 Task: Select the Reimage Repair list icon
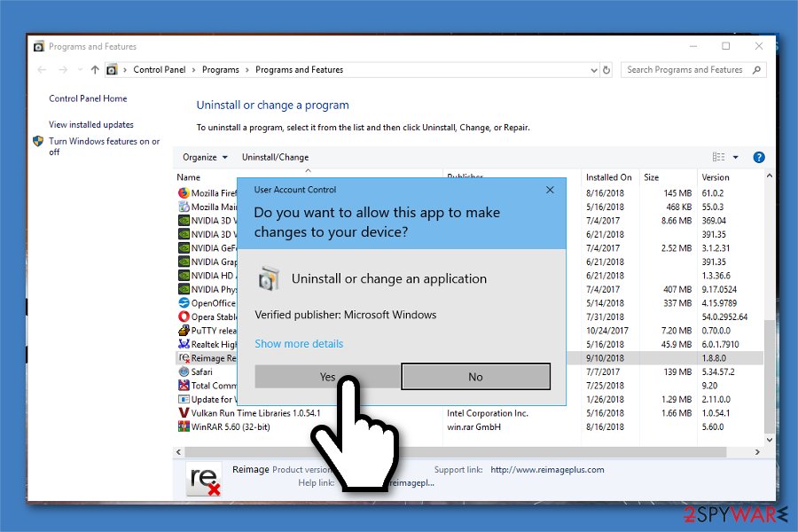(184, 358)
